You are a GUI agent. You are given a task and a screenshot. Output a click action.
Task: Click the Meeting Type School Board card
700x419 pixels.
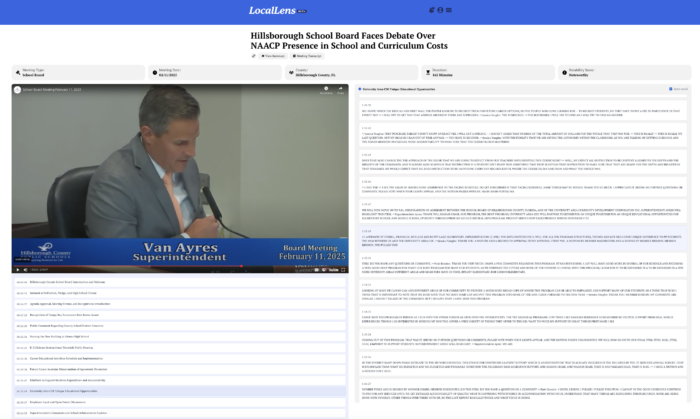[x=79, y=72]
